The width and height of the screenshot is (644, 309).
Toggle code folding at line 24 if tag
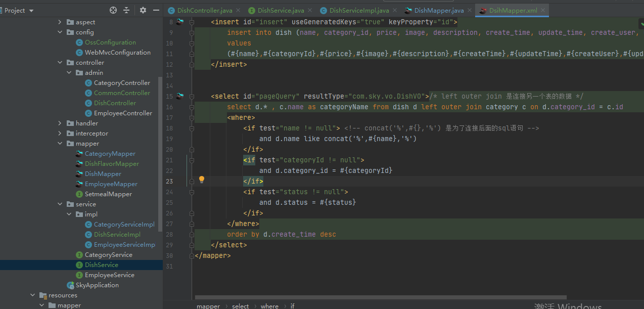192,192
